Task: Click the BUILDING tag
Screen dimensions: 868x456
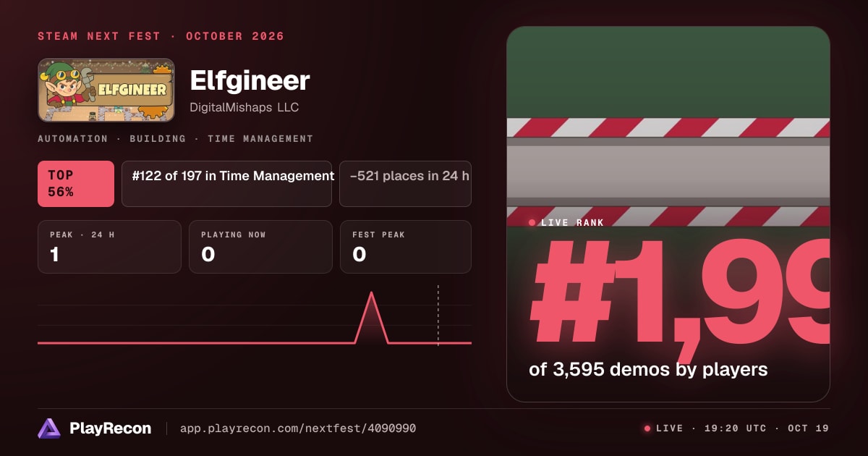Action: 158,139
